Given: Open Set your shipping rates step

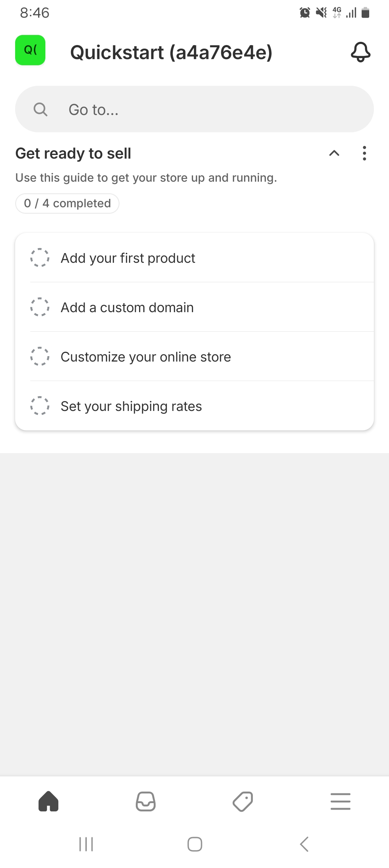Looking at the screenshot, I should pyautogui.click(x=131, y=406).
